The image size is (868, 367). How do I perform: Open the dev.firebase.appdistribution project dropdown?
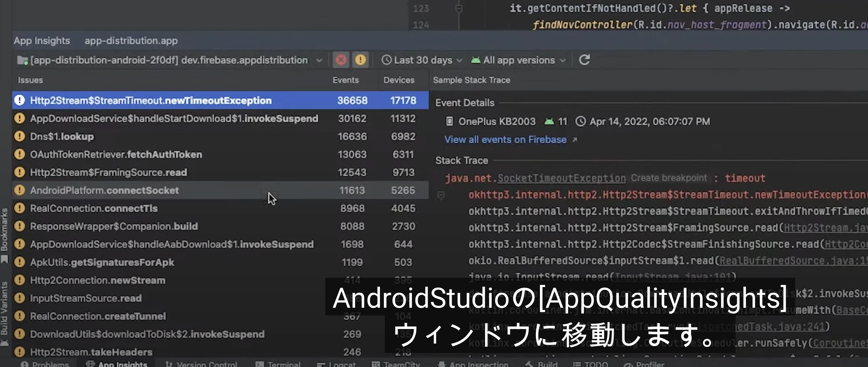coord(170,60)
